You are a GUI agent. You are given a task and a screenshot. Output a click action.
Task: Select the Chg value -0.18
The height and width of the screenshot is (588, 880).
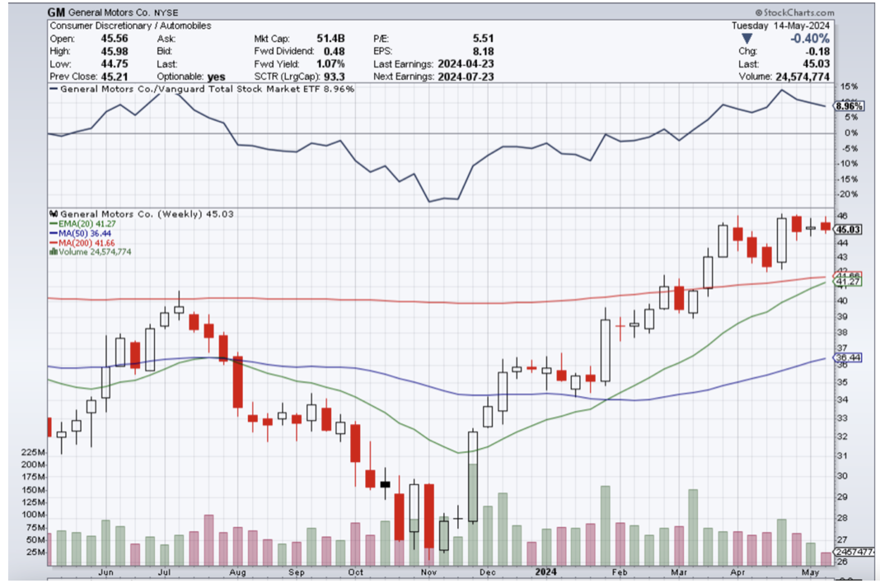pos(817,51)
